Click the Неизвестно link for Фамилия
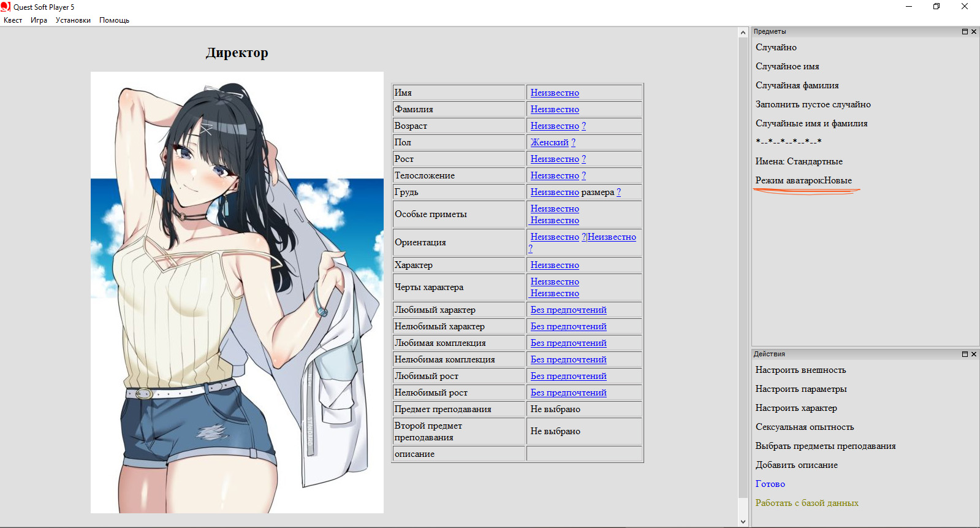The width and height of the screenshot is (980, 528). [x=555, y=109]
